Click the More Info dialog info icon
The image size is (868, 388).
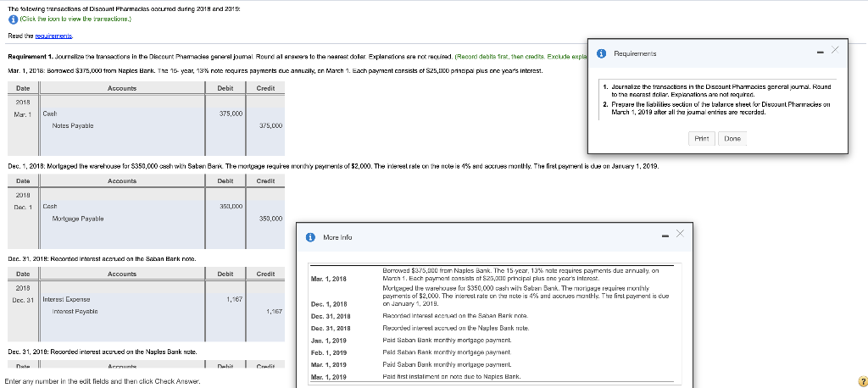[312, 237]
